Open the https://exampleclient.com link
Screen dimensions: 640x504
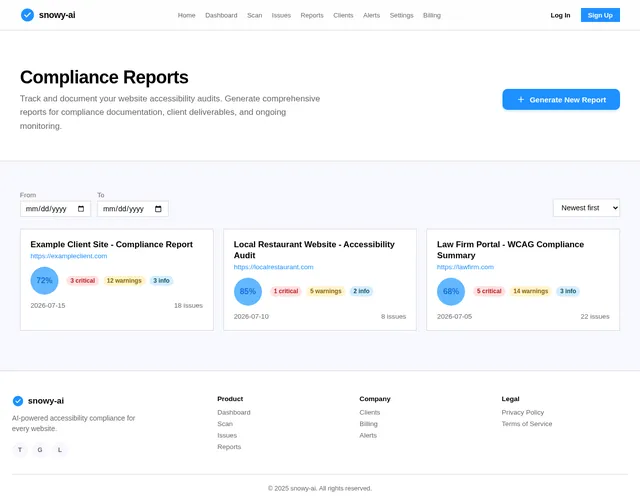tap(69, 256)
